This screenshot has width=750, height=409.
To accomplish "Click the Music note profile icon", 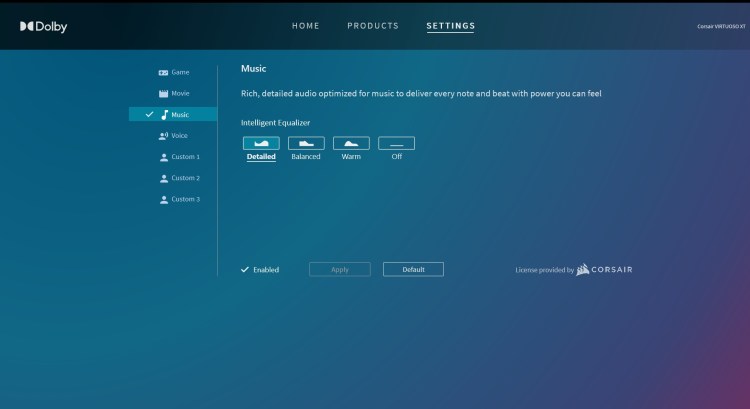I will (x=164, y=114).
